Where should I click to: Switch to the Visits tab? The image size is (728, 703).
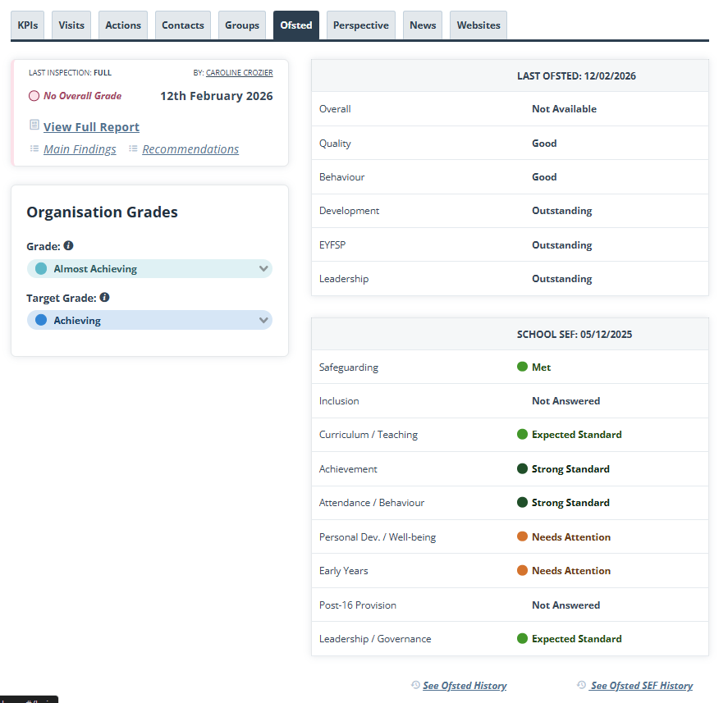(x=71, y=25)
